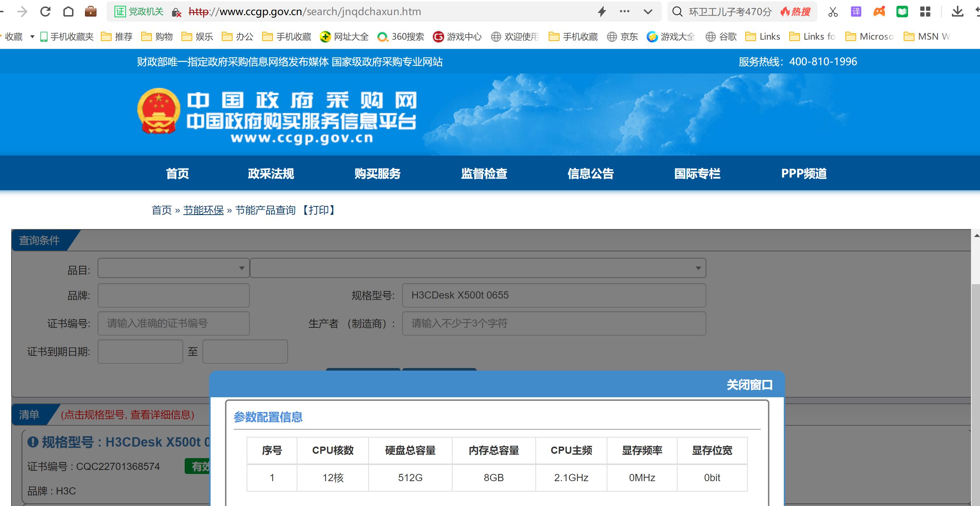Expand the first 品目 dropdown
Viewport: 980px width, 506px height.
174,268
